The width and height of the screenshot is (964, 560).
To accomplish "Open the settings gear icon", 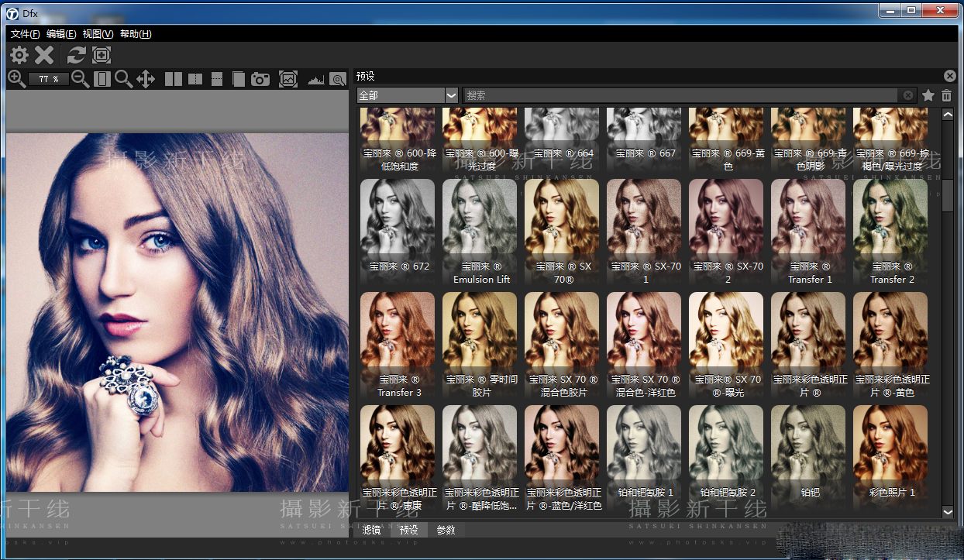I will (19, 54).
